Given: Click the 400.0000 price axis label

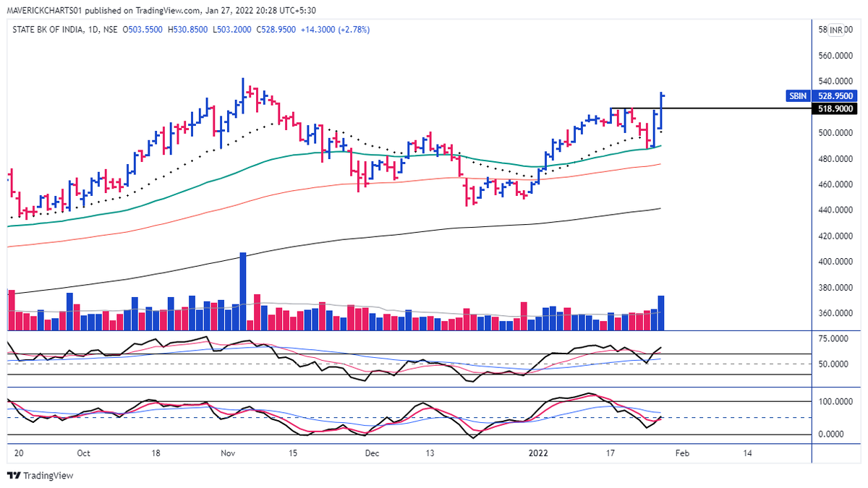Looking at the screenshot, I should (x=835, y=262).
